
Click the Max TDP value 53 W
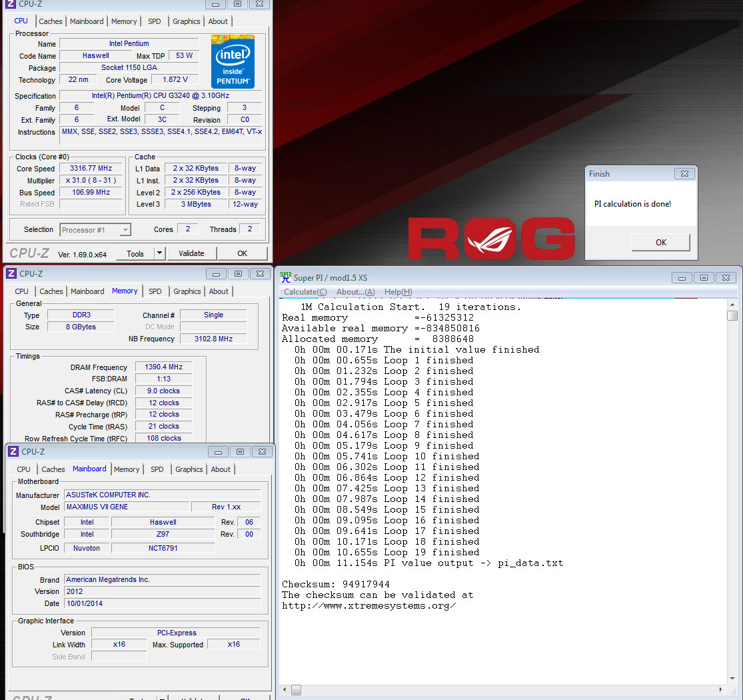coord(184,55)
